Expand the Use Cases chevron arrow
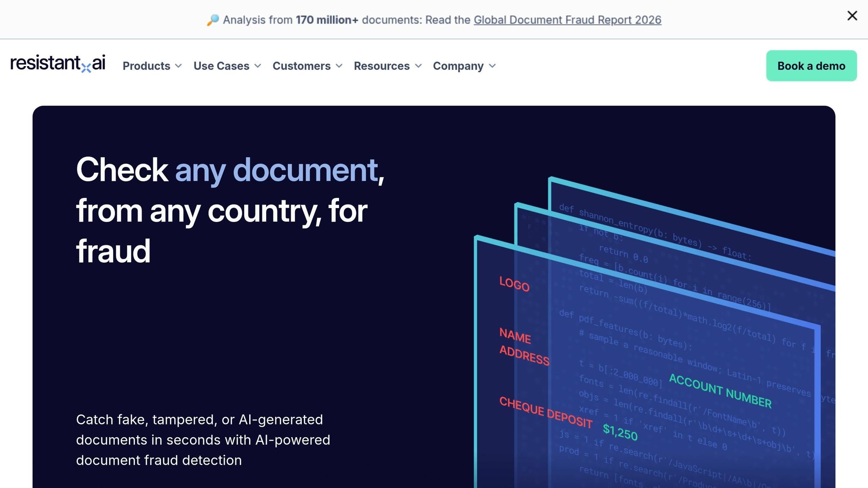This screenshot has height=488, width=868. [x=258, y=66]
